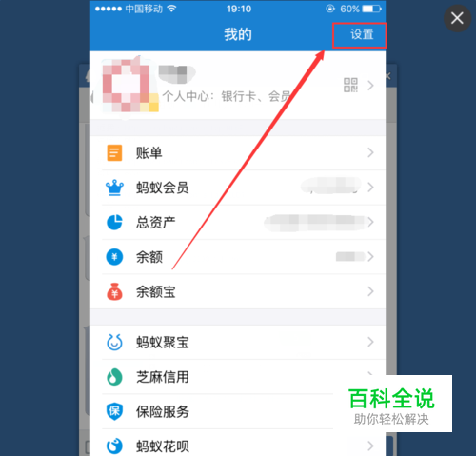Tap the 蚂蚁聚宝 ant face icon
The image size is (476, 456).
coord(114,342)
